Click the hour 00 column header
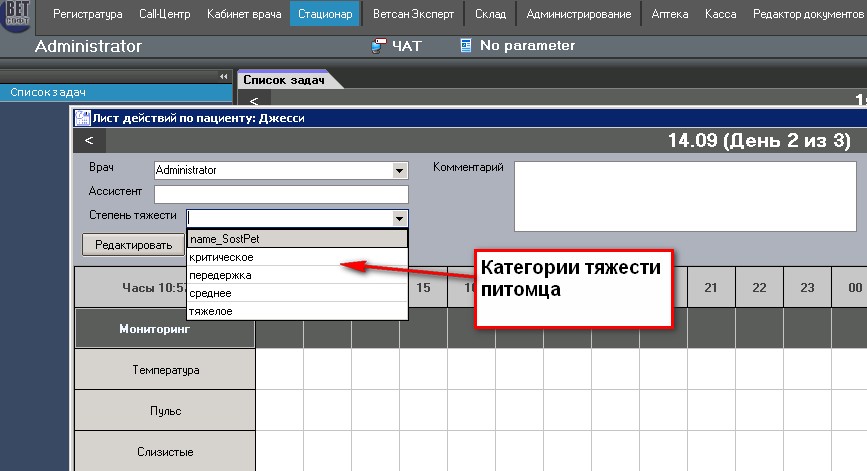867x471 pixels. coord(850,287)
